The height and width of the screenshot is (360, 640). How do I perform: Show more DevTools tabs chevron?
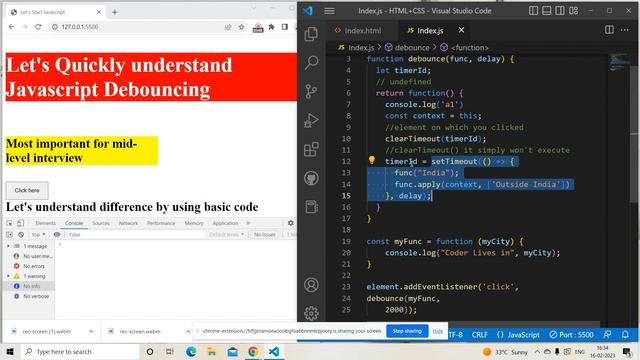[248, 223]
